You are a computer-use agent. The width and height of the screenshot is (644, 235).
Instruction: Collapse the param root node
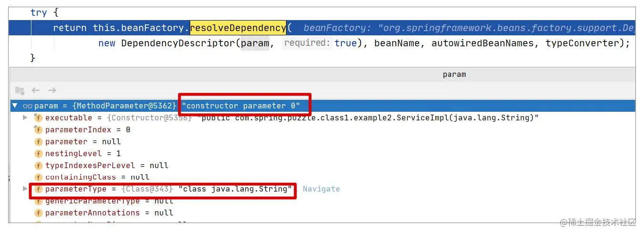tap(15, 106)
